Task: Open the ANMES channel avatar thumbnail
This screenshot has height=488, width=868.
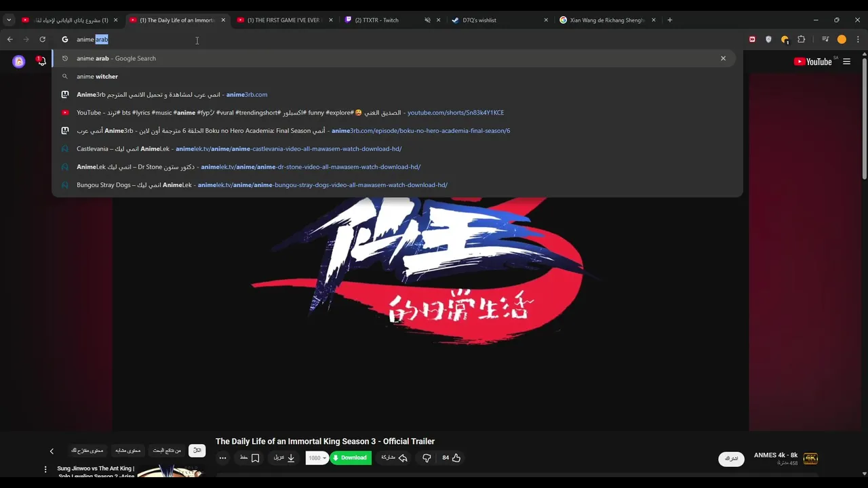Action: pos(810,459)
